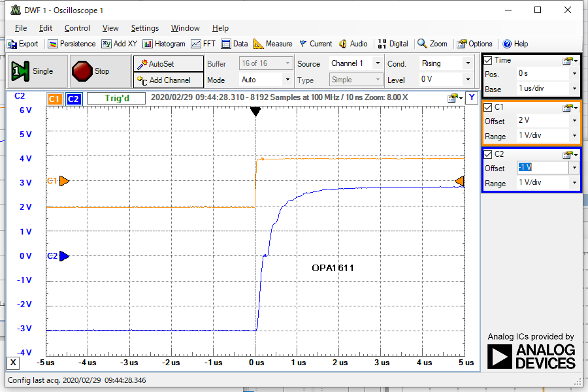Open the Window menu
588x392 pixels.
(186, 28)
